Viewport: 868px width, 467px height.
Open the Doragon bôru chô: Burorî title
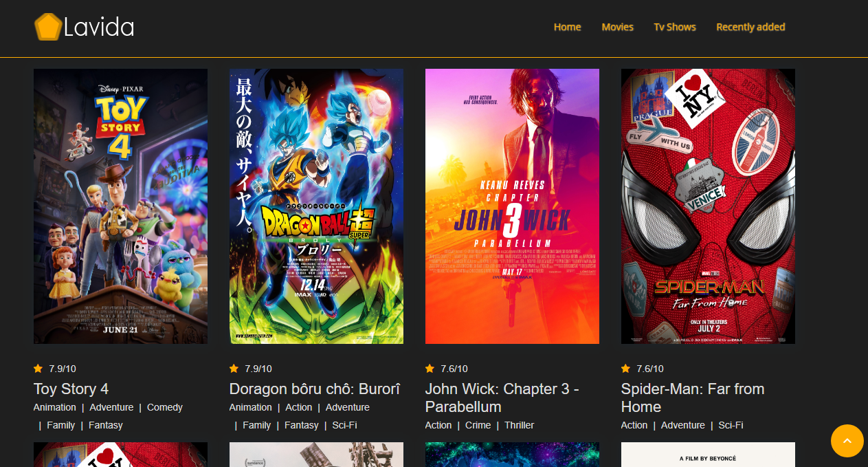click(x=315, y=389)
